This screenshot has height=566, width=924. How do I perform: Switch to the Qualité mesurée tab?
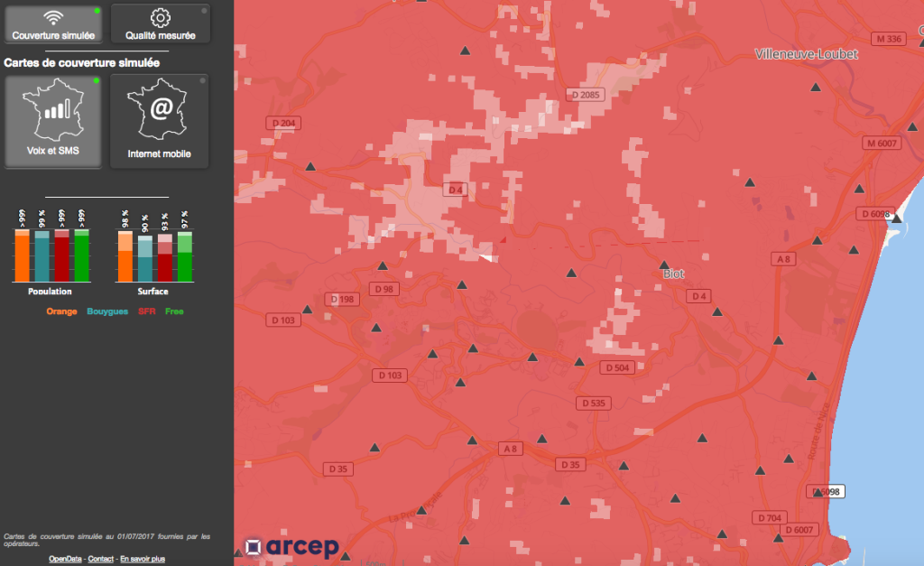coord(160,23)
